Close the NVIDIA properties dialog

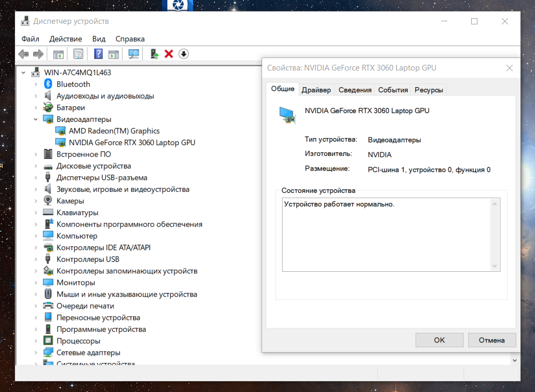pos(510,68)
